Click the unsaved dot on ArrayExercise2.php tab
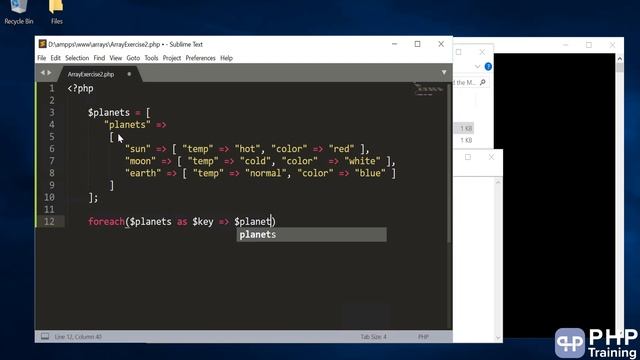The height and width of the screenshot is (360, 640). pos(129,74)
